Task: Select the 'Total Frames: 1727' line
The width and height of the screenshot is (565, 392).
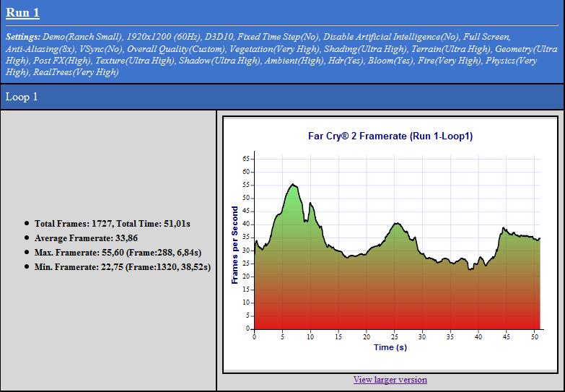Action: coord(113,224)
